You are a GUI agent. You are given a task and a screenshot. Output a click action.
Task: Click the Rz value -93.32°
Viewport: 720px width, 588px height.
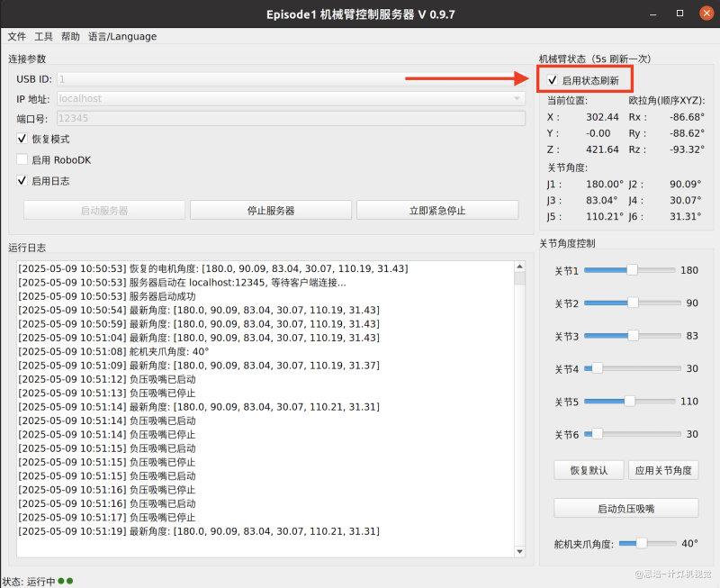(x=687, y=149)
